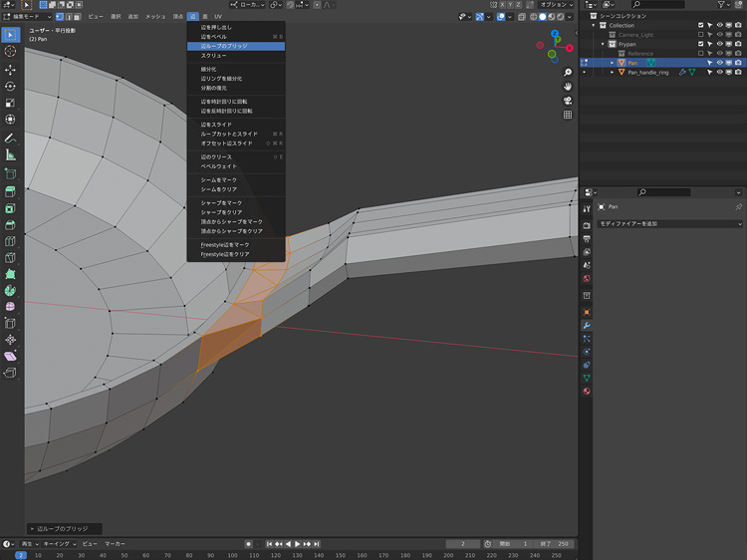Click the pan hand viewport icon
This screenshot has height=560, width=747.
click(x=568, y=85)
